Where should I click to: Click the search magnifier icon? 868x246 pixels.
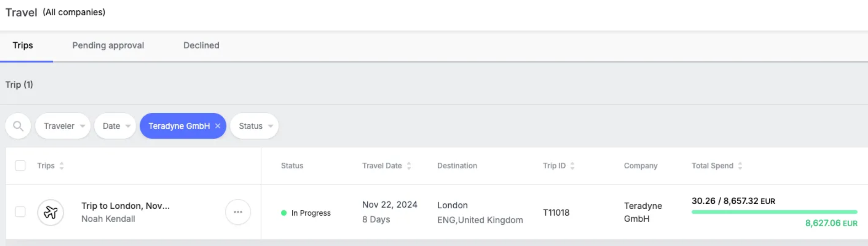click(18, 126)
